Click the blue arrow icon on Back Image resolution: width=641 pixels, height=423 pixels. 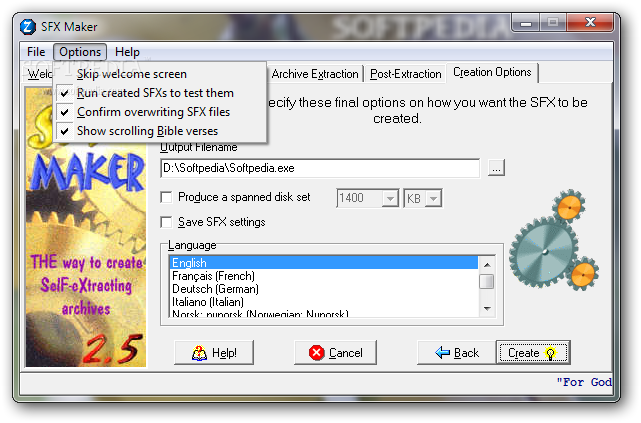(x=442, y=352)
